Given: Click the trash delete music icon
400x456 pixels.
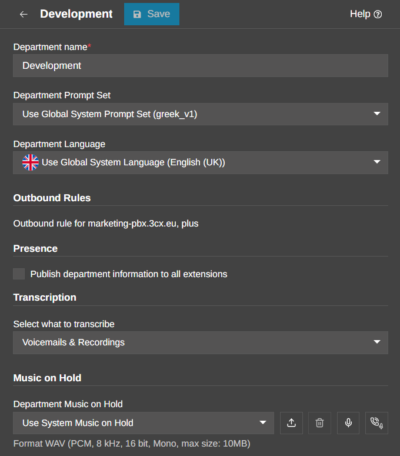Looking at the screenshot, I should (x=320, y=423).
